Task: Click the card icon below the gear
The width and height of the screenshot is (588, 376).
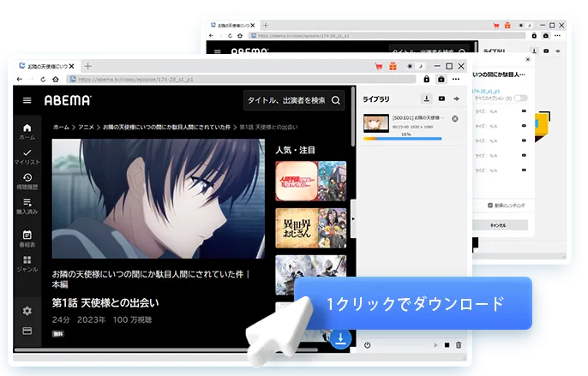Action: point(27,331)
